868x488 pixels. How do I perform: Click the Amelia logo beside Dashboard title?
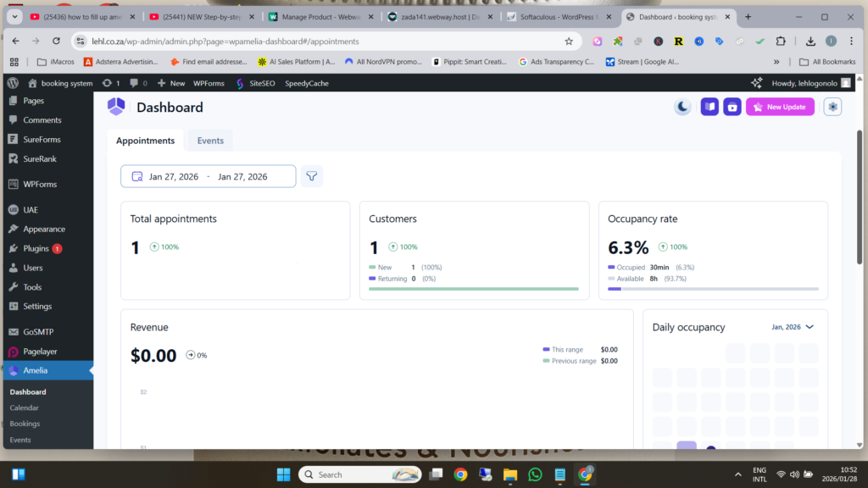(116, 107)
